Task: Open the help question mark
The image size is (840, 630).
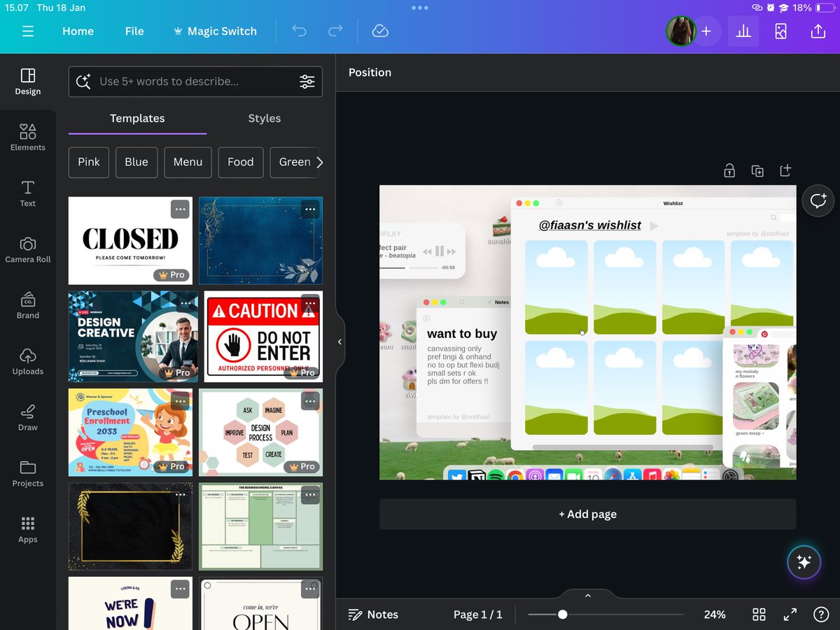Action: (821, 615)
